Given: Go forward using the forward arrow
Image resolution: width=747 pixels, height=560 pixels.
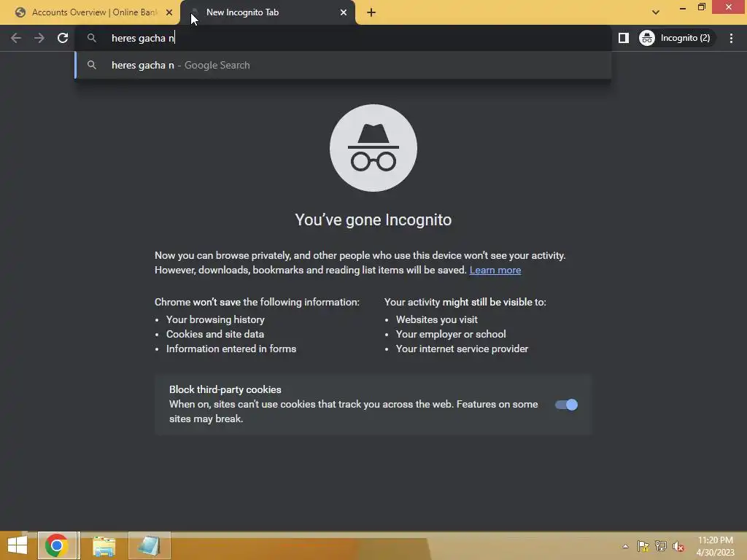Looking at the screenshot, I should (39, 38).
